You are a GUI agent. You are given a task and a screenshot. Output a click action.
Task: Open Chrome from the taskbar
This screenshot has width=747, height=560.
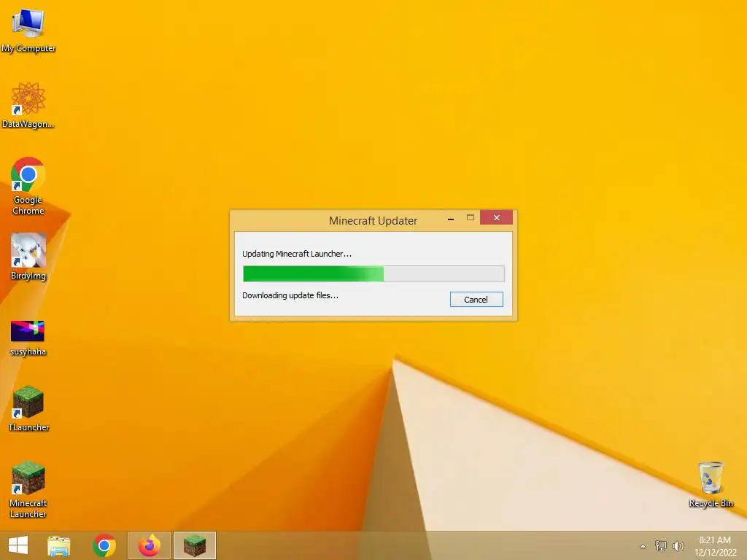pos(104,545)
